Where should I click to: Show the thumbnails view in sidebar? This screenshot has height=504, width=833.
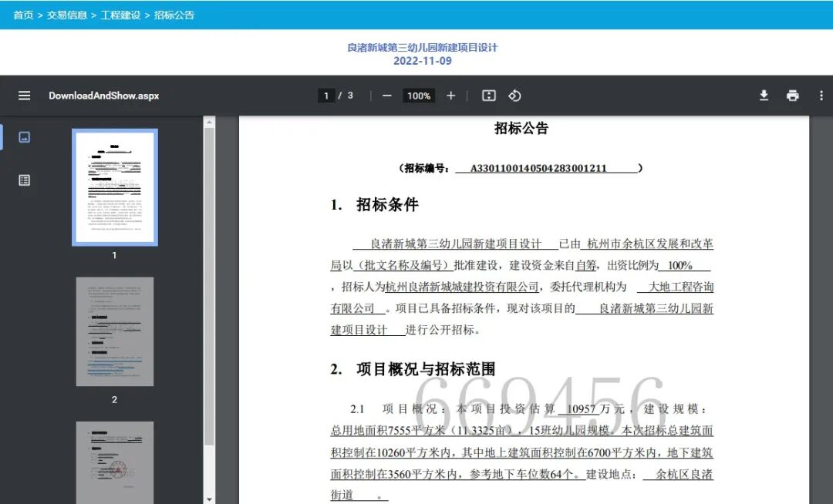25,137
